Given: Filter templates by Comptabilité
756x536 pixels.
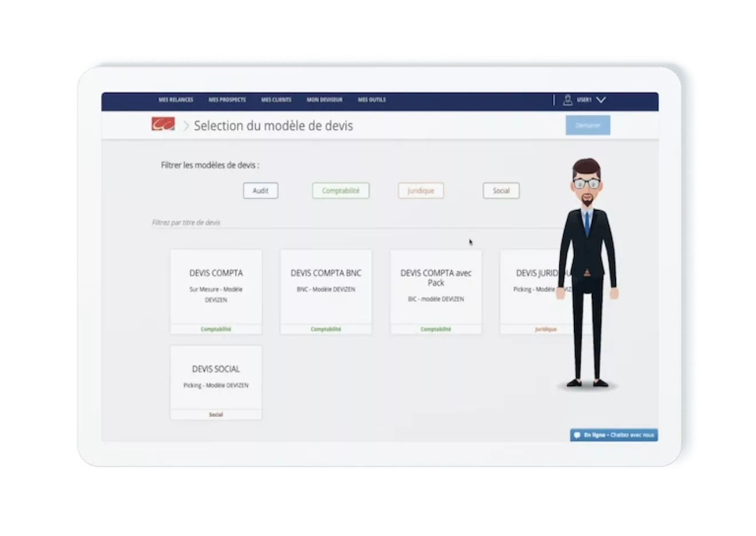Looking at the screenshot, I should click(341, 191).
